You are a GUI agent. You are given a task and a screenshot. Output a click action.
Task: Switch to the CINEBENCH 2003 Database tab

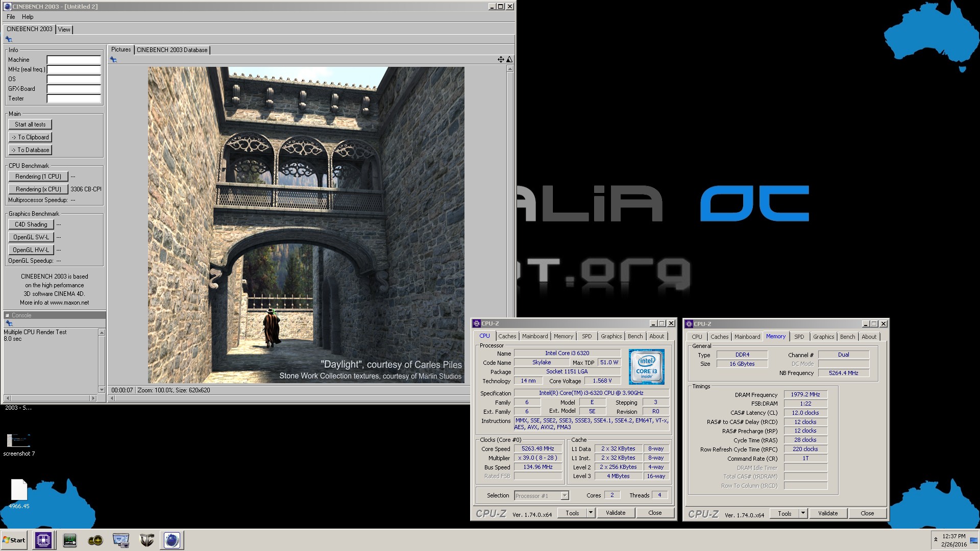coord(172,50)
